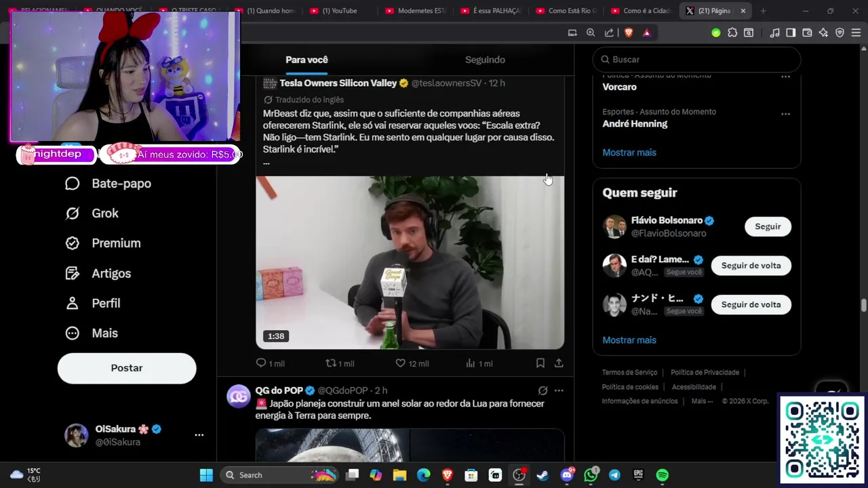View analytics of the MrBeast Starlink post
Viewport: 868px width, 488px height.
479,363
